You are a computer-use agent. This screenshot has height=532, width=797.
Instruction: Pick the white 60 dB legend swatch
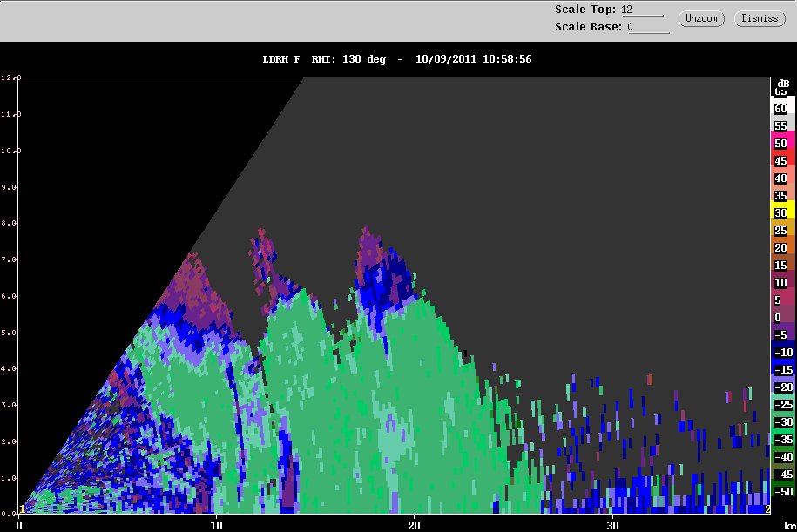[x=780, y=108]
